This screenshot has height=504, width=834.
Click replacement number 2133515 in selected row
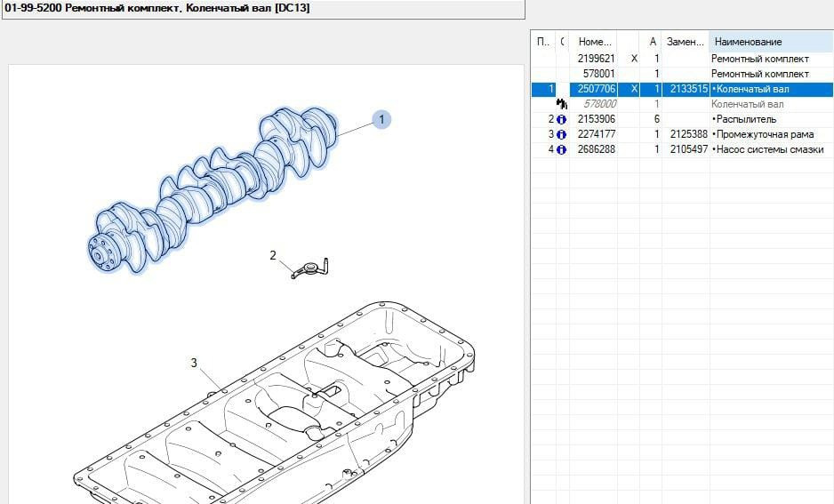pos(686,89)
